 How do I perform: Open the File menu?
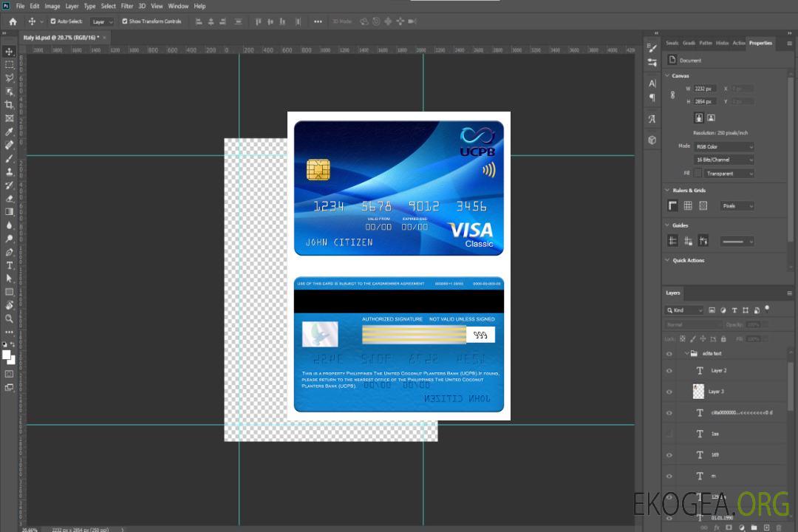coord(21,6)
